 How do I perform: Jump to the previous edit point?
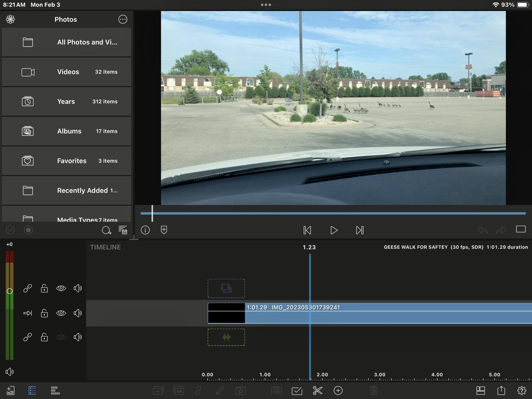click(x=307, y=230)
